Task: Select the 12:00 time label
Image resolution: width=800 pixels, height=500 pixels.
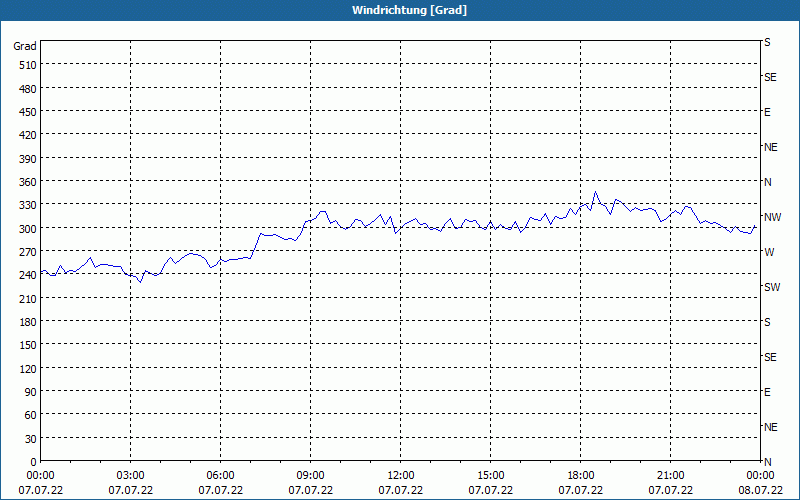Action: [401, 476]
